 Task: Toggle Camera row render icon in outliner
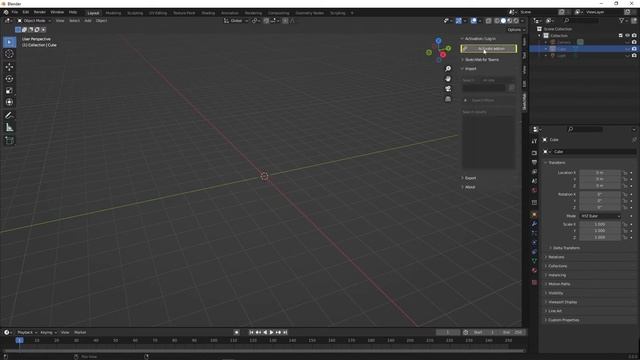634,42
